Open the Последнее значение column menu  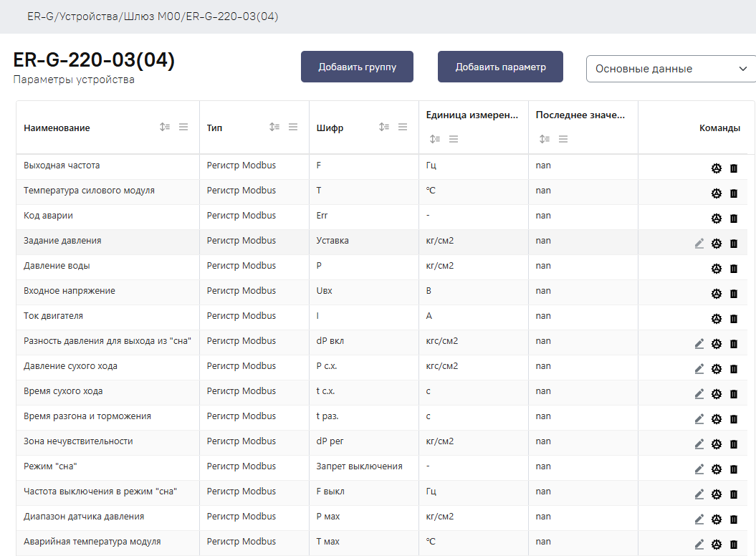tap(563, 139)
